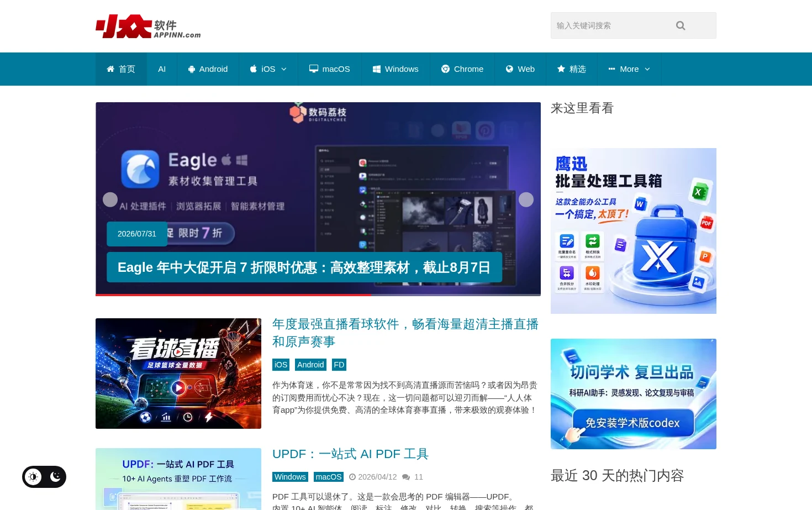Click the star icon beside 精选
This screenshot has height=510, width=812.
pyautogui.click(x=561, y=69)
